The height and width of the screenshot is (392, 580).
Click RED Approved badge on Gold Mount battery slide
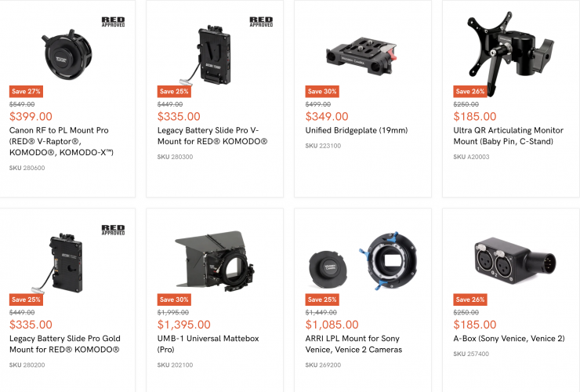point(113,230)
